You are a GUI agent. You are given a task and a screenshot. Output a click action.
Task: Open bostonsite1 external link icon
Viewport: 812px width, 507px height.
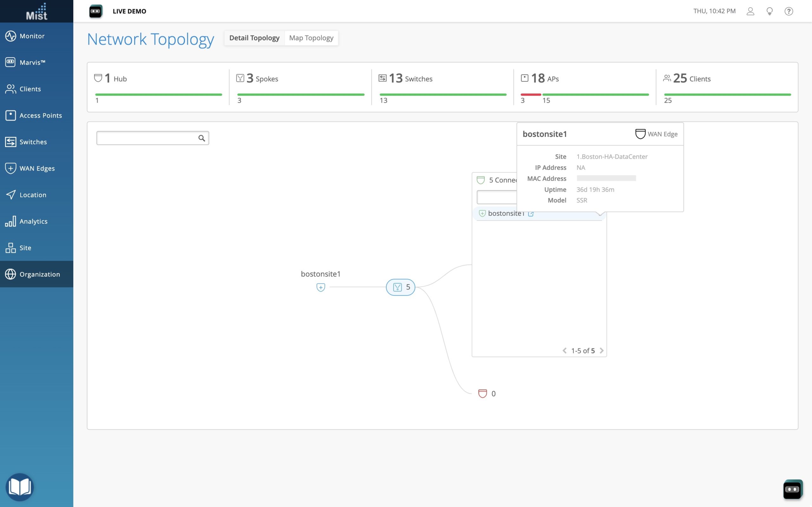(x=531, y=214)
